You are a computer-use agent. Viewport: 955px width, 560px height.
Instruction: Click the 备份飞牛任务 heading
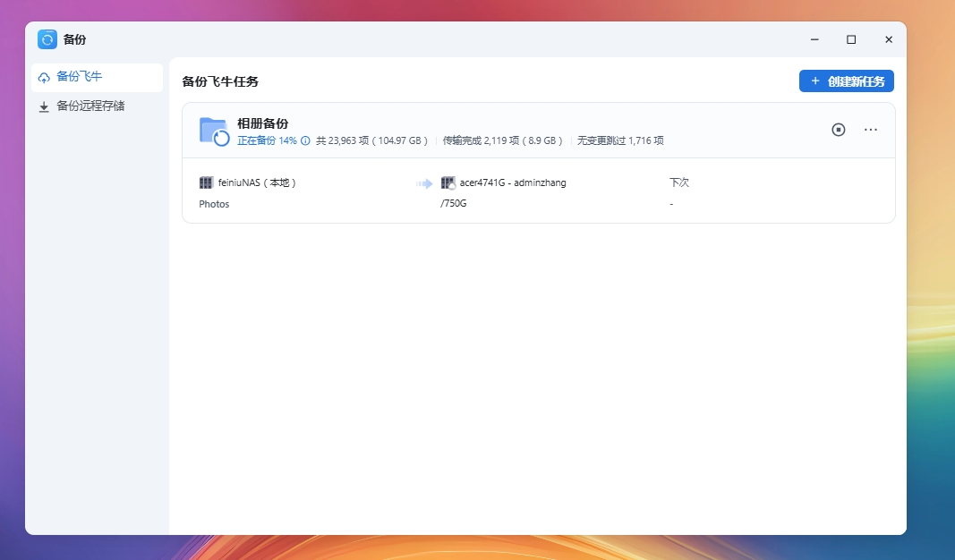[x=220, y=81]
